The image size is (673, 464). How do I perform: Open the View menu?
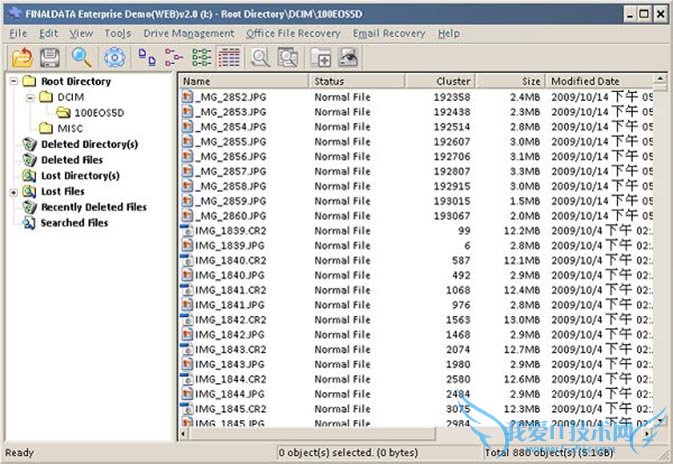coord(81,33)
